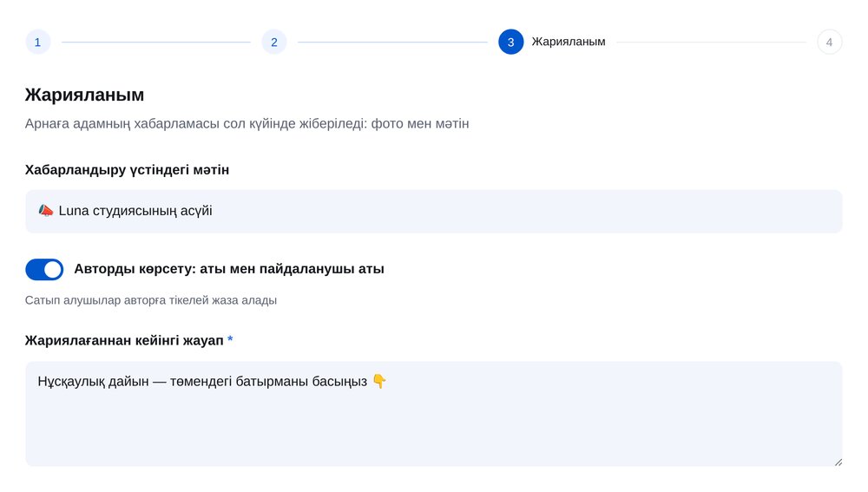Grab the textarea resize handle corner
The height and width of the screenshot is (492, 868).
pyautogui.click(x=838, y=462)
